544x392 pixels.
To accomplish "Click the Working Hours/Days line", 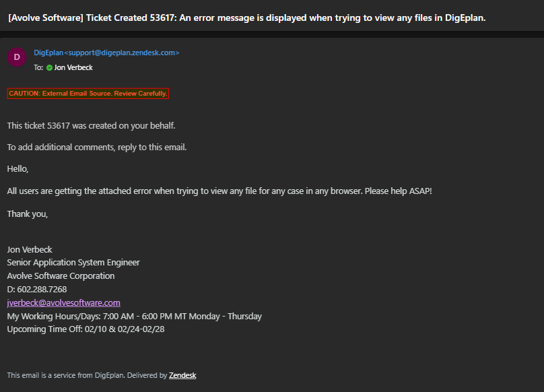I will point(135,317).
